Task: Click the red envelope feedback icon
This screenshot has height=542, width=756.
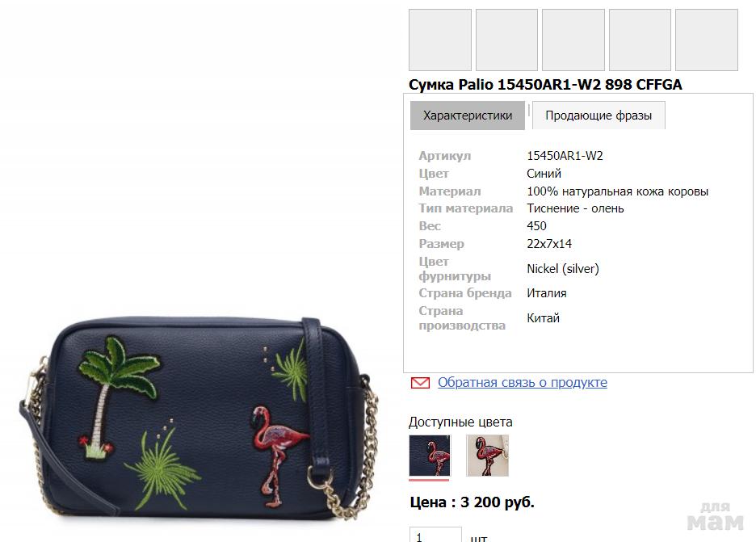Action: [x=420, y=383]
